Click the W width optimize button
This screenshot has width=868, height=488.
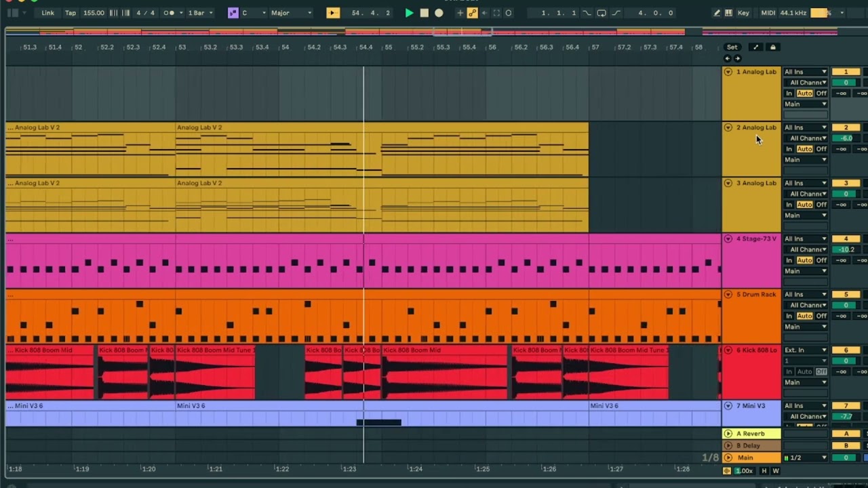pyautogui.click(x=776, y=471)
